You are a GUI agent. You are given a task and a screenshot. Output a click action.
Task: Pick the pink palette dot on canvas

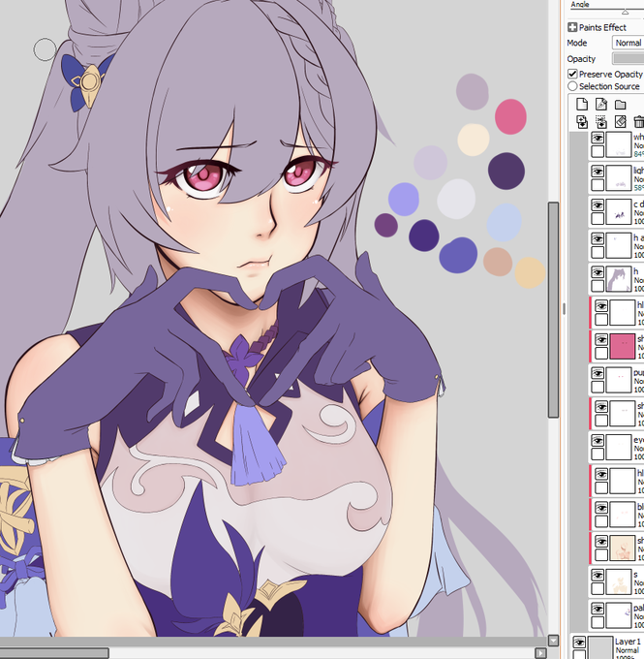click(x=510, y=116)
